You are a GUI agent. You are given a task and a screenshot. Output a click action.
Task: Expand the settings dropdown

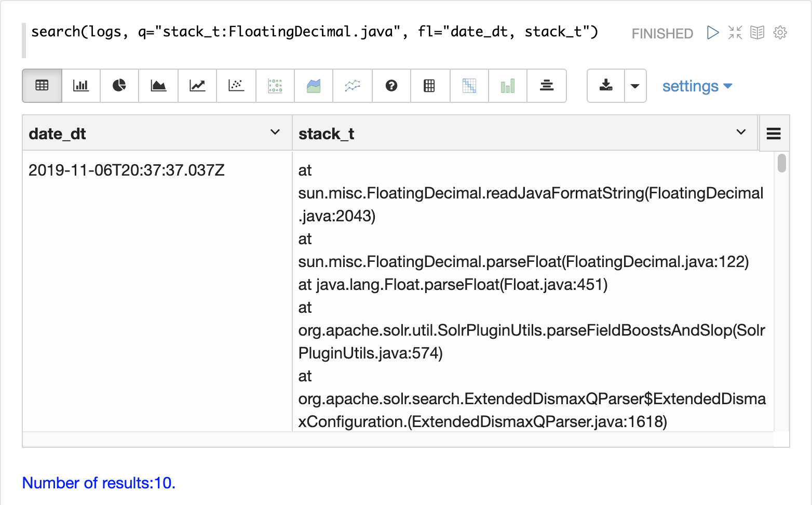(697, 86)
